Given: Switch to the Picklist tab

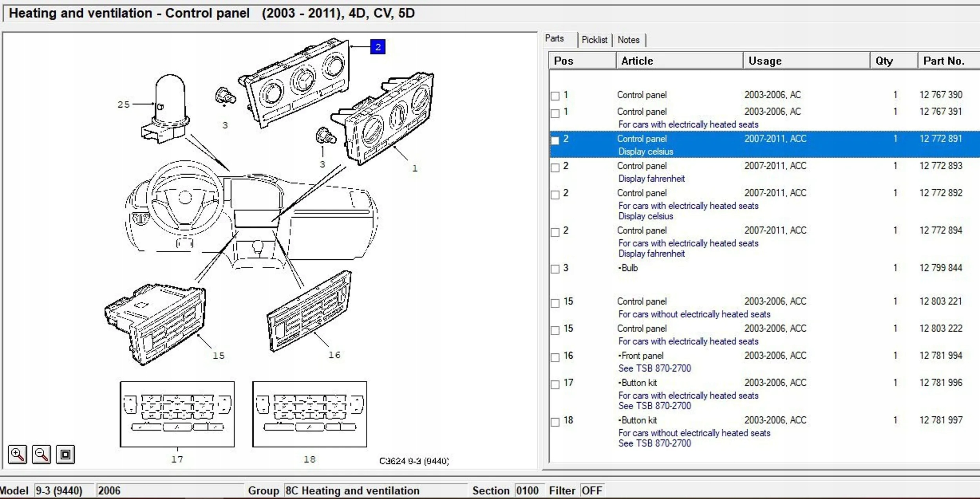Looking at the screenshot, I should click(594, 40).
